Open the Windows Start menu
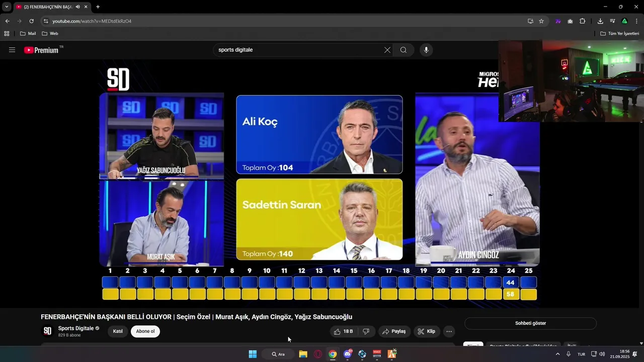 coord(253,354)
